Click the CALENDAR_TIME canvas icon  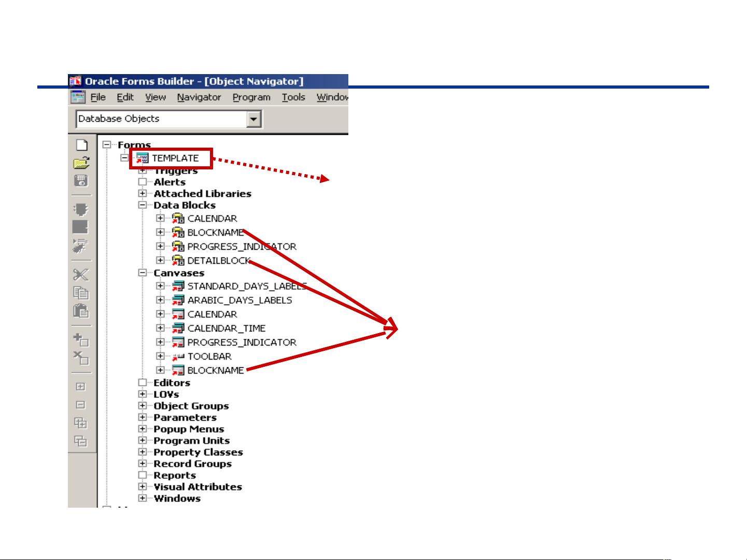(178, 328)
